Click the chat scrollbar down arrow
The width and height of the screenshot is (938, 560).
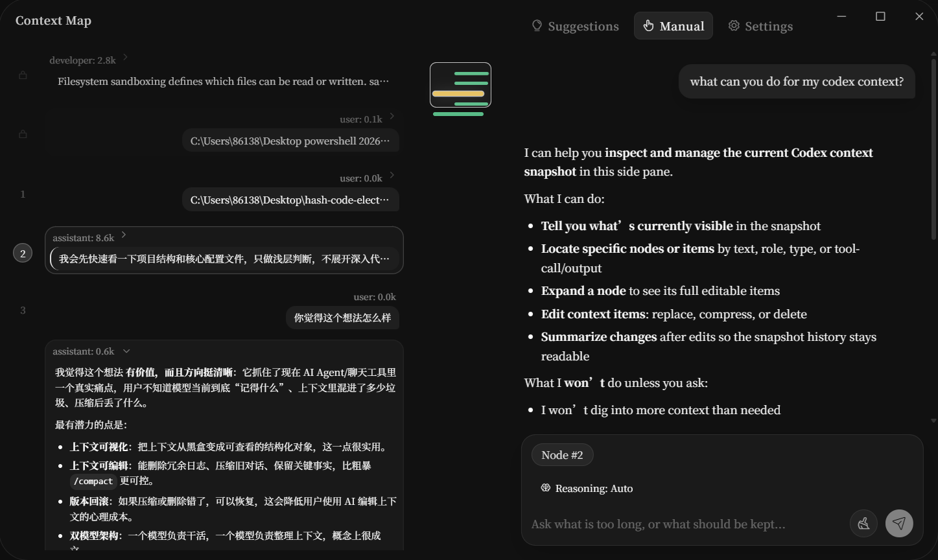(x=933, y=421)
